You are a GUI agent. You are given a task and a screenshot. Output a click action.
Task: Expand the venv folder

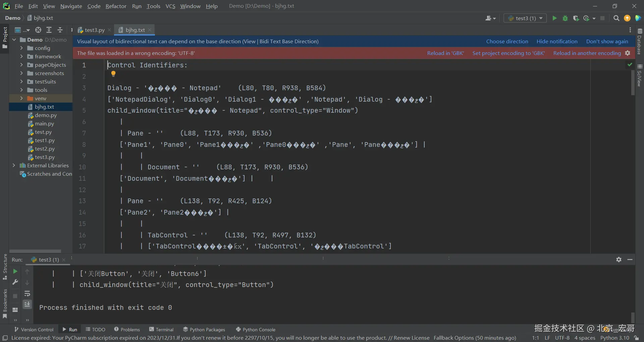(x=21, y=98)
